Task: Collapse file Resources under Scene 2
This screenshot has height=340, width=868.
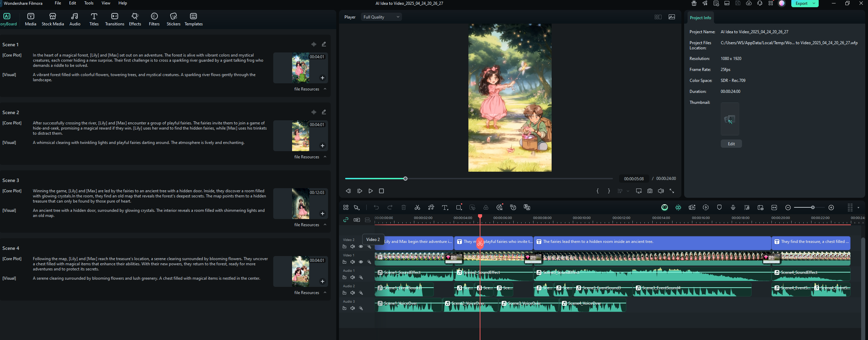Action: [x=325, y=157]
